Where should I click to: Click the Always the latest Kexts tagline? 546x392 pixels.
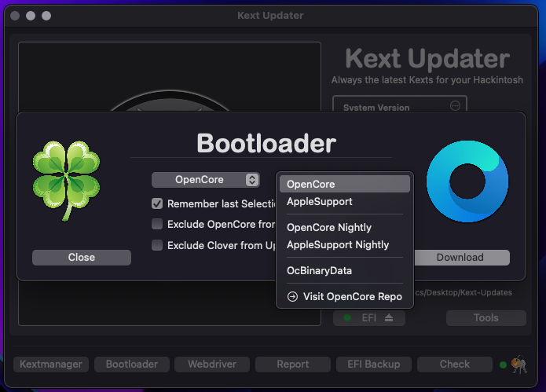427,80
